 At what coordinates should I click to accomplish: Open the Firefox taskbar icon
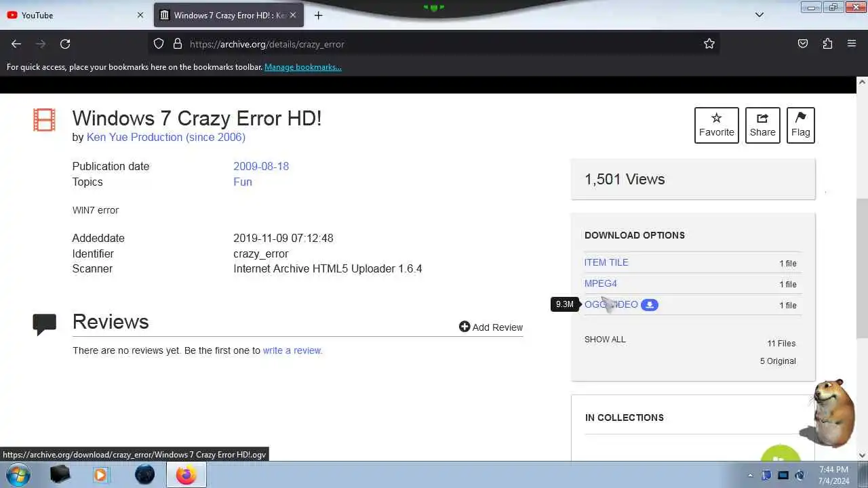tap(186, 474)
